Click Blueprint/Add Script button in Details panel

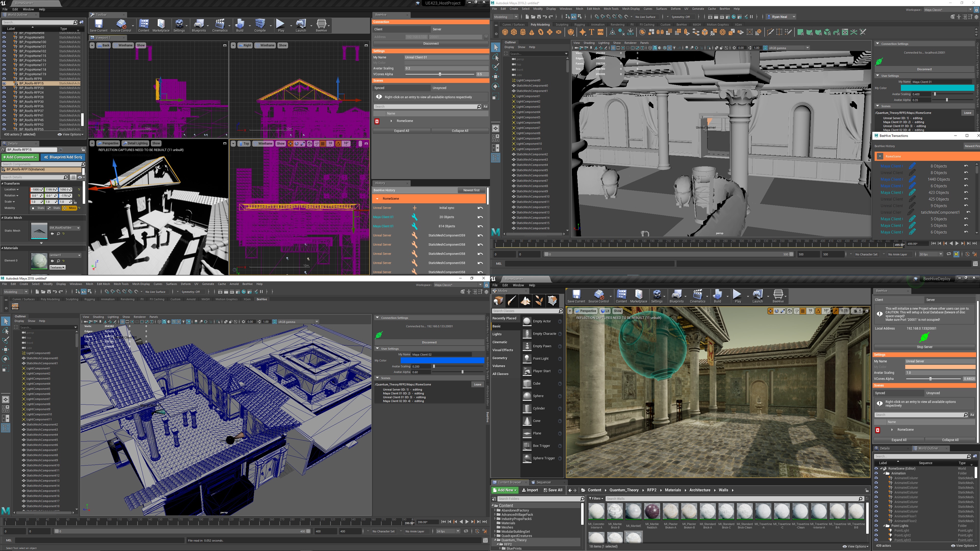click(63, 157)
